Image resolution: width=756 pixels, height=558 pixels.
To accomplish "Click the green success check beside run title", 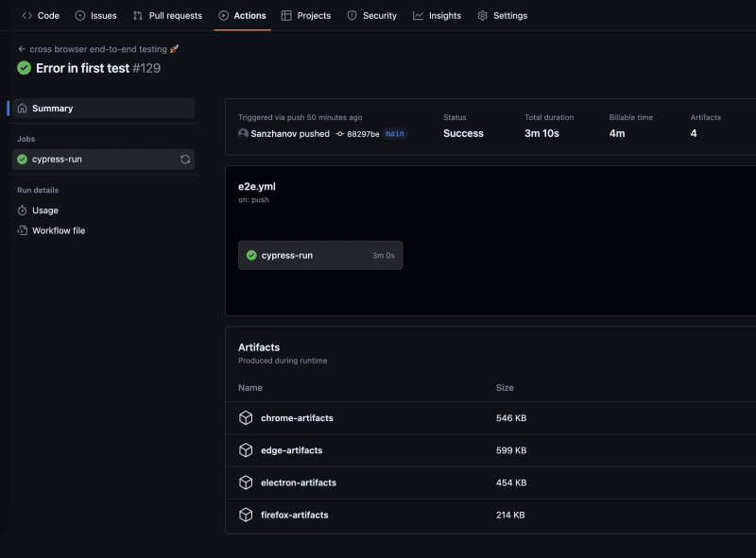I will pos(25,68).
